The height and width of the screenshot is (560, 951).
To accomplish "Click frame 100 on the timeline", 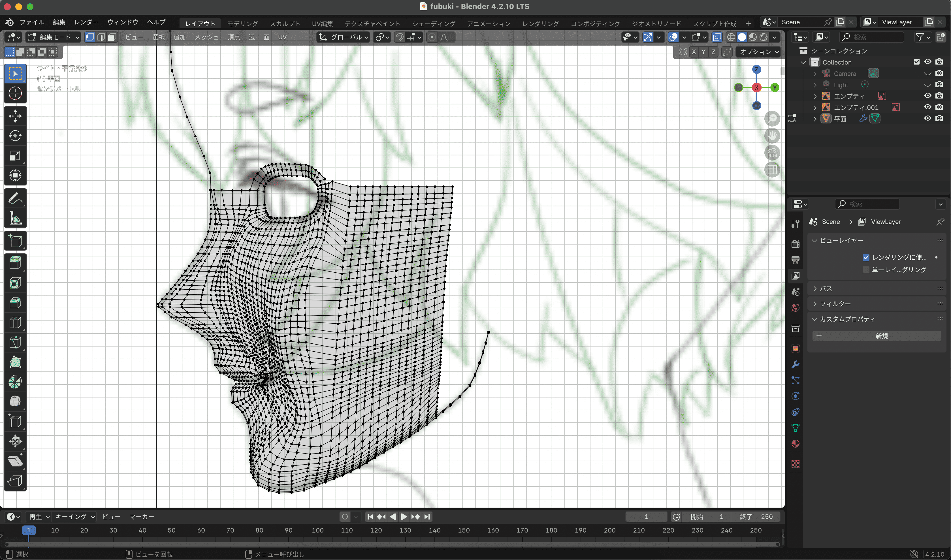I will pyautogui.click(x=317, y=530).
